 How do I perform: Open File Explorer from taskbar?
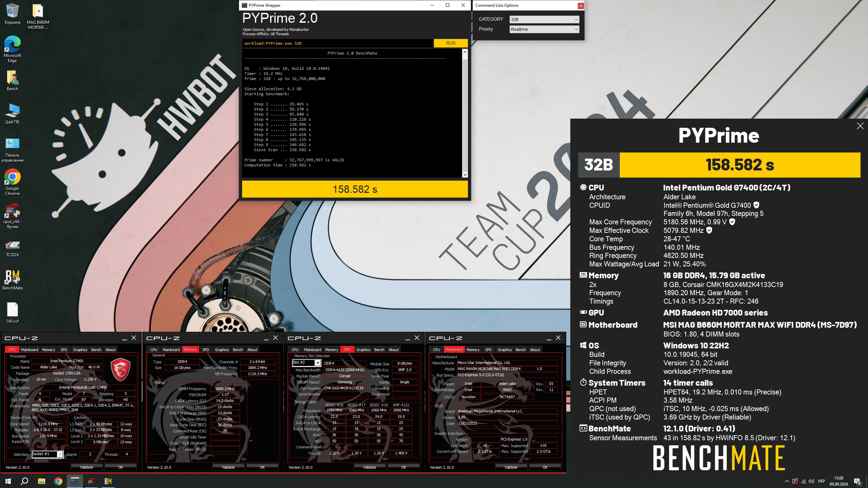click(41, 481)
